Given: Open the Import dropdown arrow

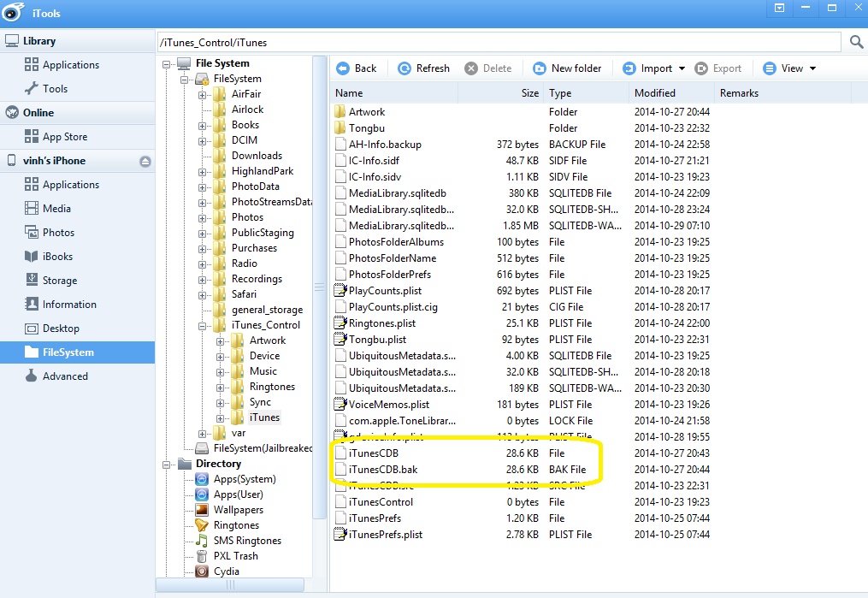Looking at the screenshot, I should (x=682, y=68).
